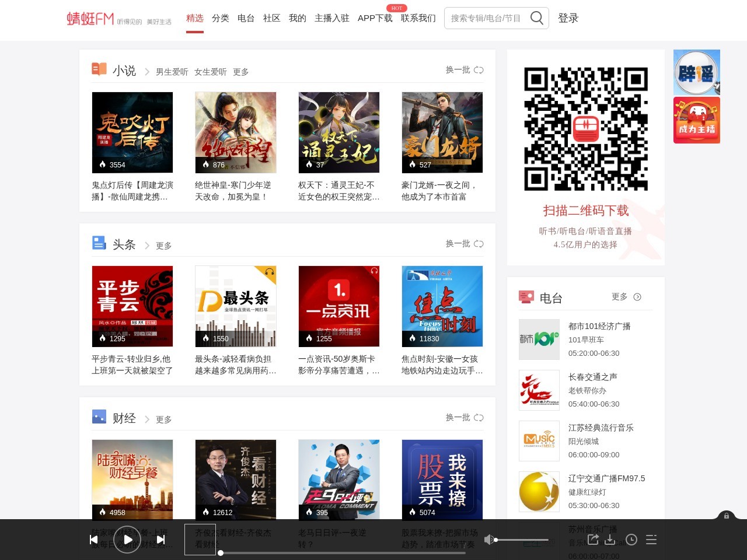Focus the 搜索专辑/电台/节目 search field

click(486, 18)
